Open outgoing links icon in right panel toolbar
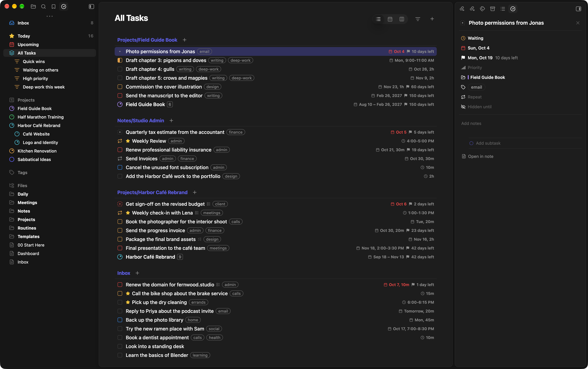588x369 pixels. click(x=472, y=9)
